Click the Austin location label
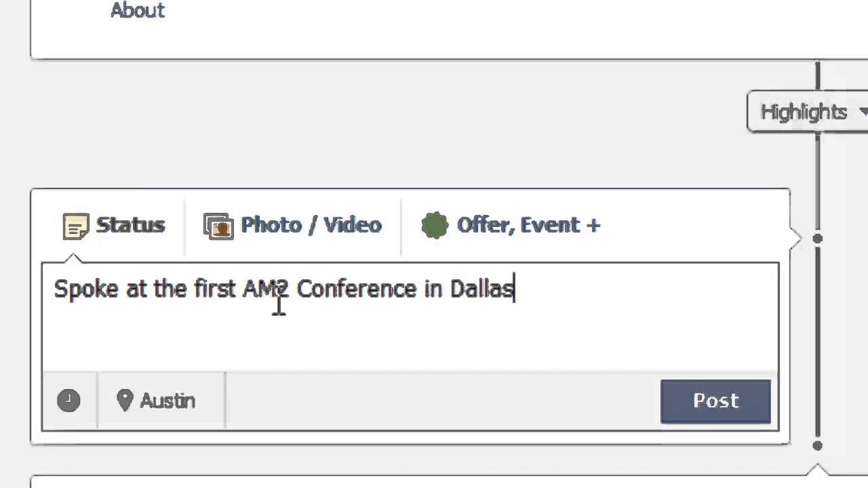 click(167, 401)
